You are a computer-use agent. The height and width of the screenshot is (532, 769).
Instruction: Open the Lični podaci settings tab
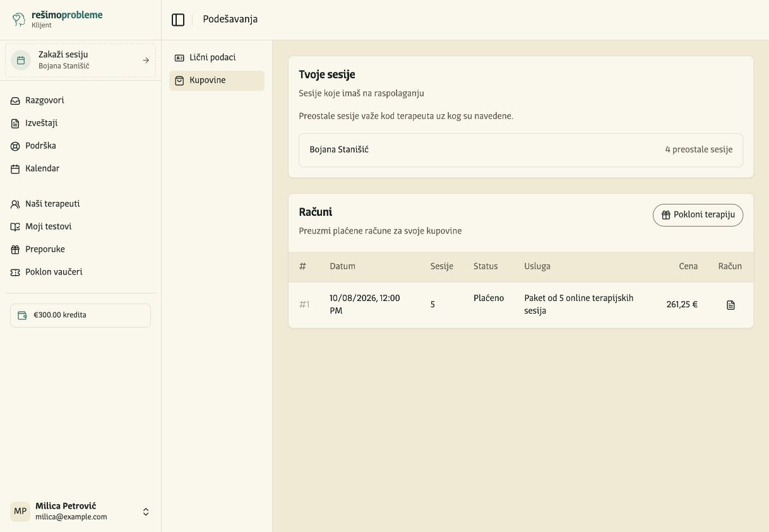point(217,57)
